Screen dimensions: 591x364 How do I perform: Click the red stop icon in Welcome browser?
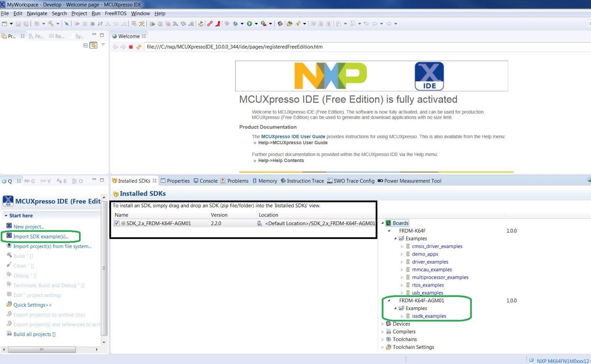point(131,47)
